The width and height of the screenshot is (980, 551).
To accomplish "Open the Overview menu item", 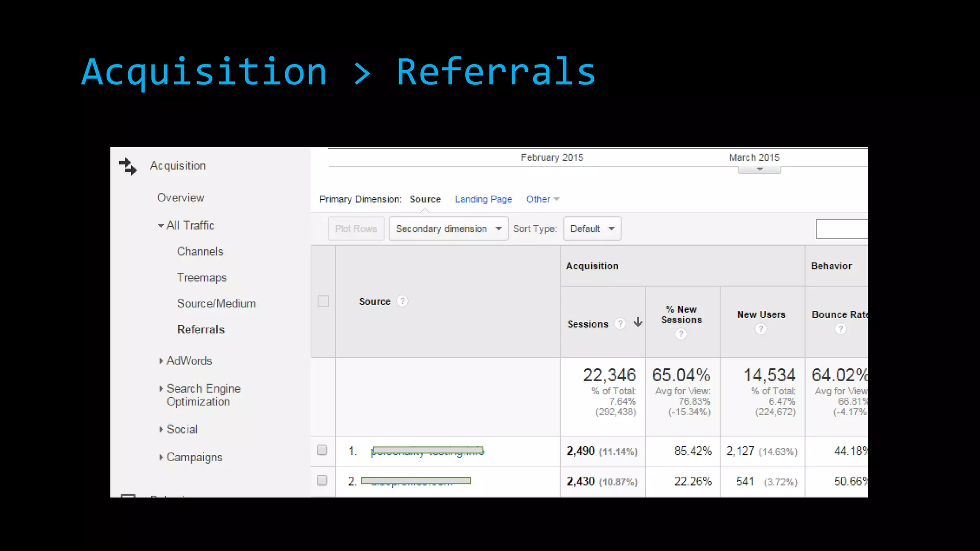I will pos(181,198).
